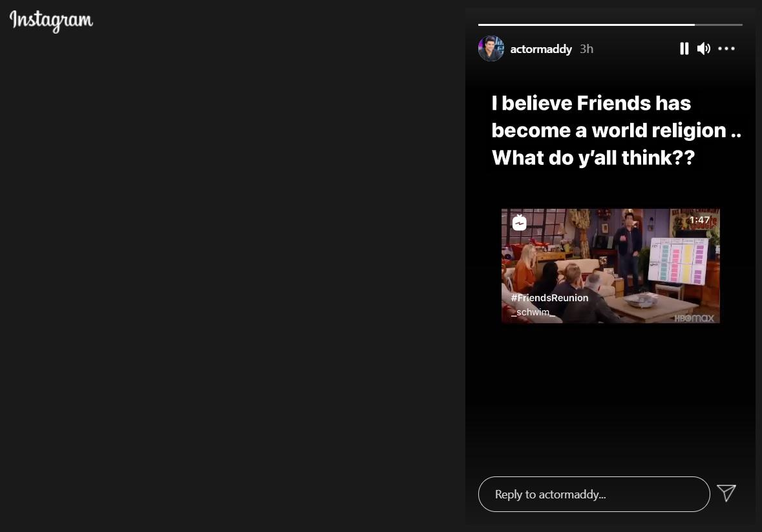Jump to the unfilled end of the progress bar
Screen dimensions: 762x532
click(x=719, y=25)
